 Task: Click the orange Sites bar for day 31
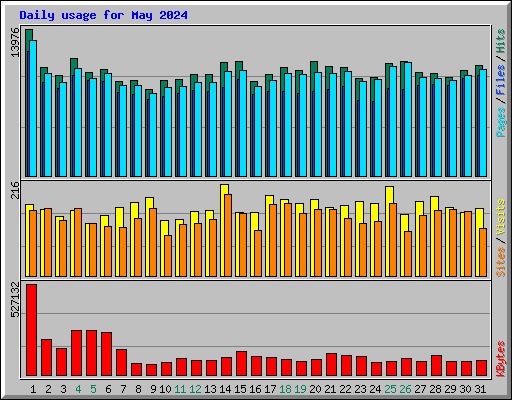point(483,253)
